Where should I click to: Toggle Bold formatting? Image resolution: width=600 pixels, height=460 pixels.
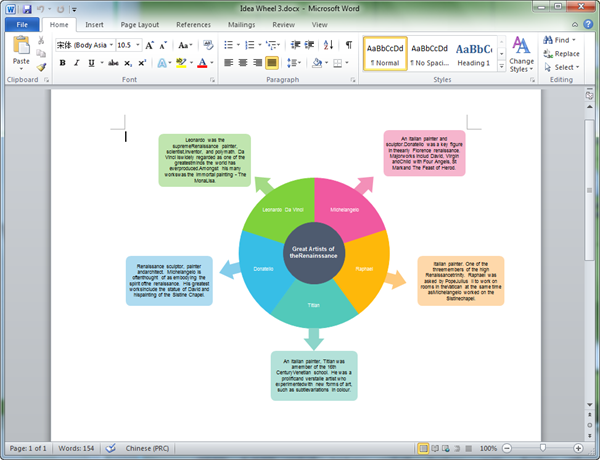click(62, 63)
